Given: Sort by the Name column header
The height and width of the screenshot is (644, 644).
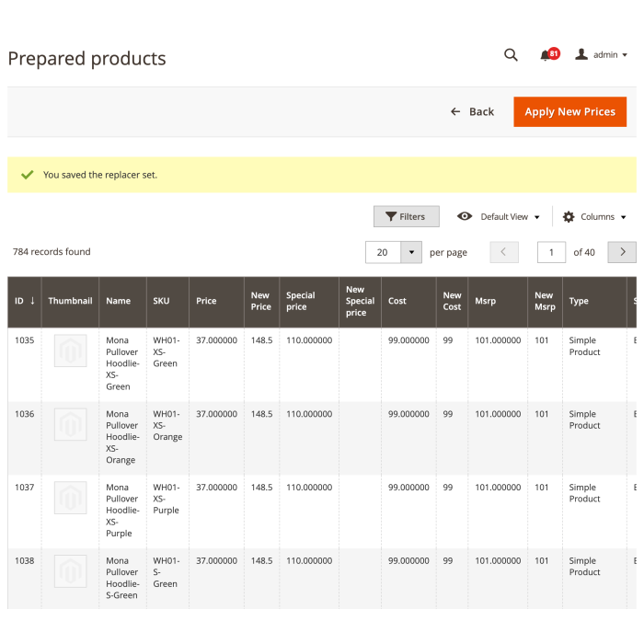Looking at the screenshot, I should coord(122,301).
